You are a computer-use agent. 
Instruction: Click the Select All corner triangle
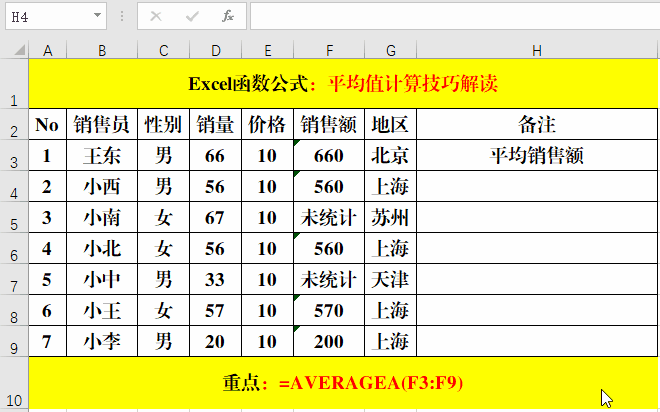20,51
